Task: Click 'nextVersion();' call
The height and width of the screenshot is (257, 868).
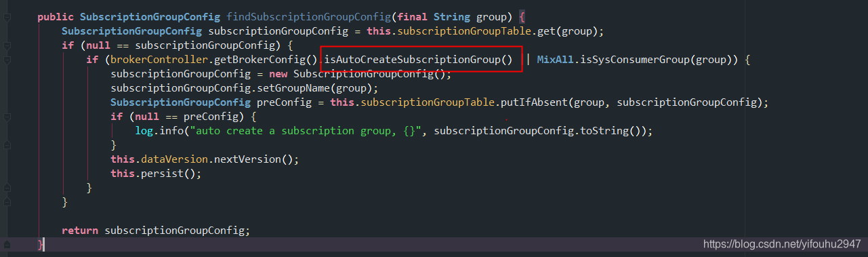Action: (256, 159)
